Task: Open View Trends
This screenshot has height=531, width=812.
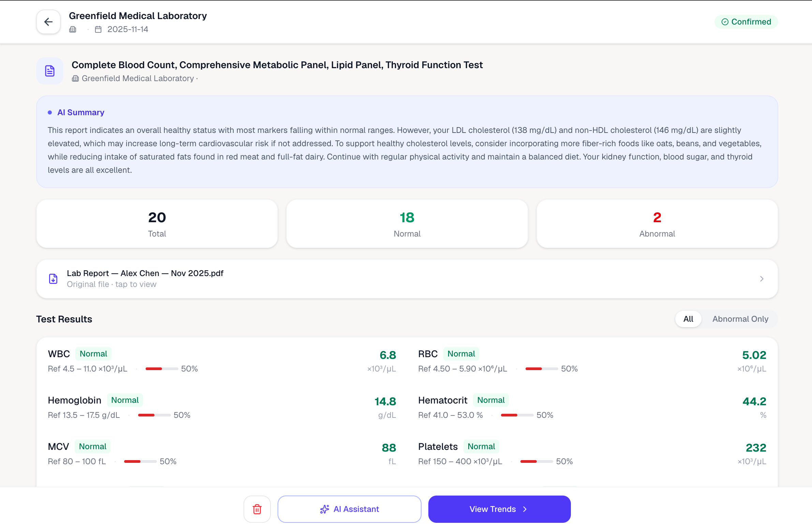Action: pyautogui.click(x=499, y=509)
